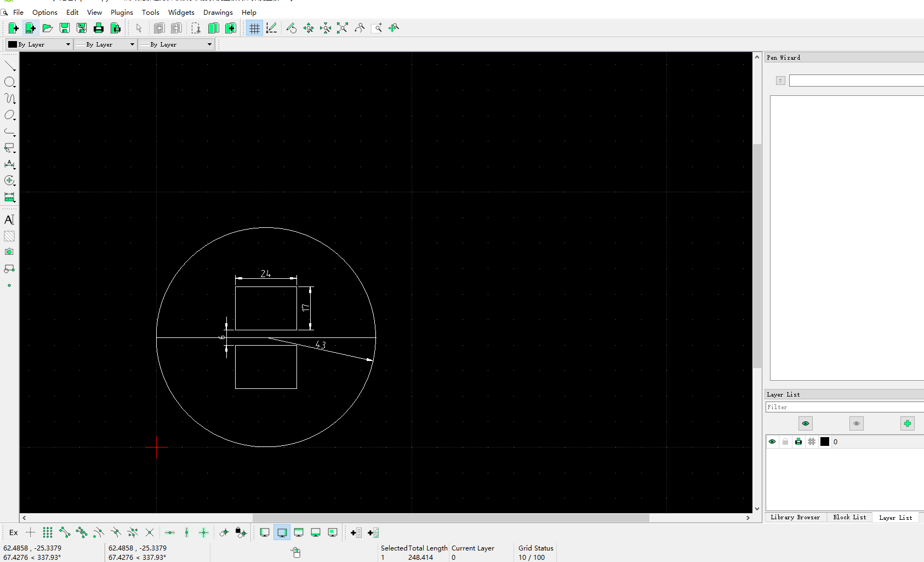Select the Hatch tool
The height and width of the screenshot is (562, 924).
pyautogui.click(x=9, y=236)
